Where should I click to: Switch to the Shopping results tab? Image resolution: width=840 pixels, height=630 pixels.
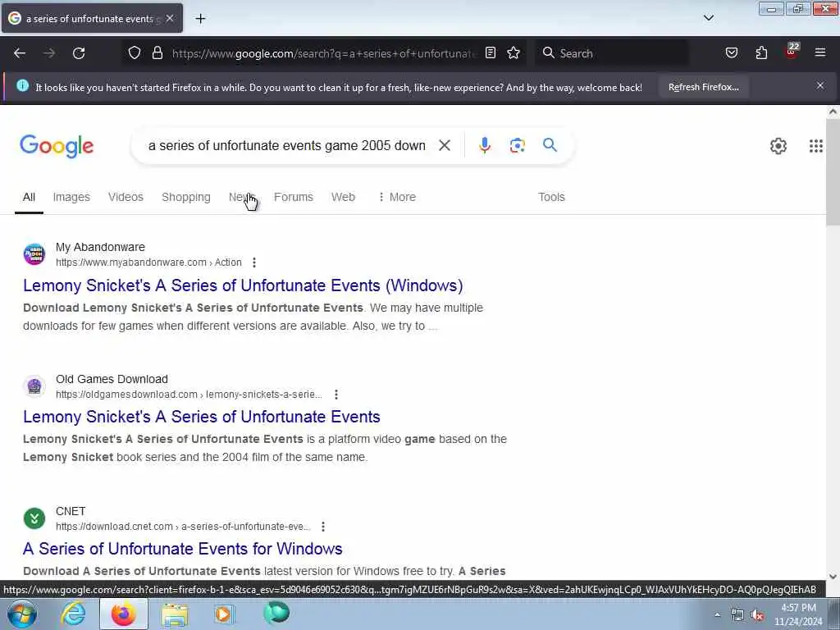pos(186,197)
